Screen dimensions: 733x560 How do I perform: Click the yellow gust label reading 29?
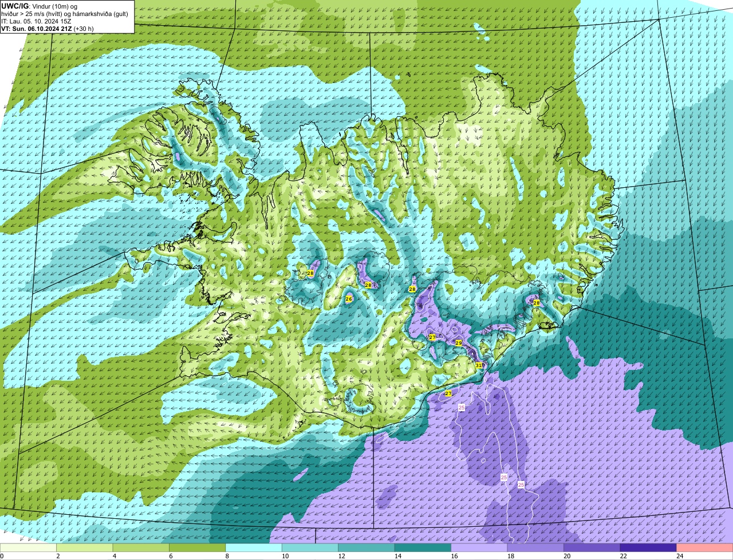pos(458,343)
